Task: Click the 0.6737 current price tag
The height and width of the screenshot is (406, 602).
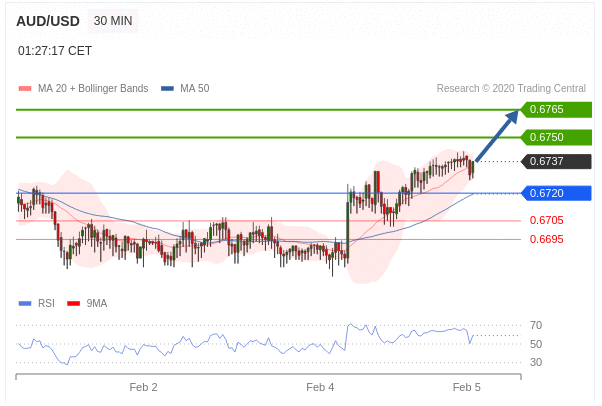Action: [556, 161]
